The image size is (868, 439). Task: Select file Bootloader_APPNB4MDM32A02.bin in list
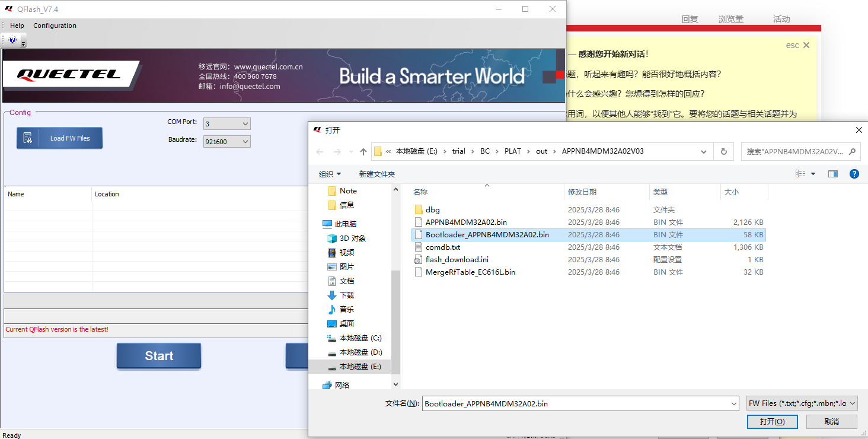point(487,234)
